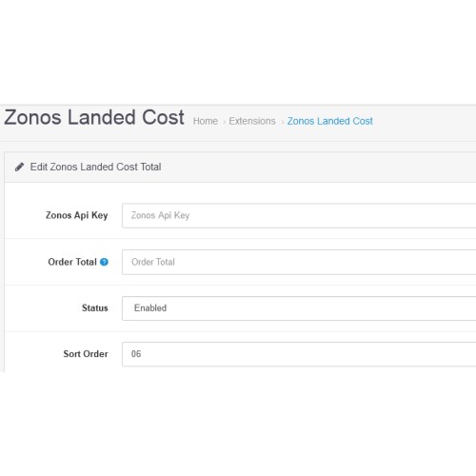This screenshot has width=476, height=476.
Task: Click the empty space in the page header bar
Action: coord(426,123)
